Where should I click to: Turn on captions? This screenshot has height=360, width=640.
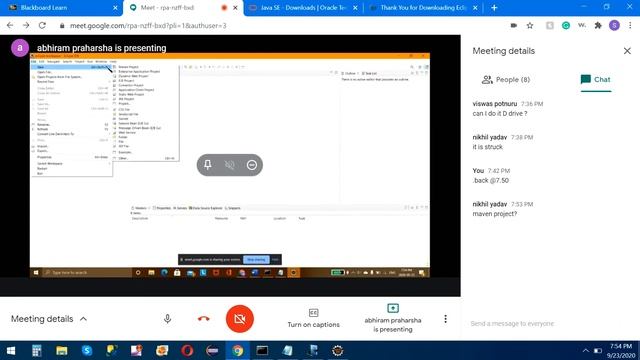(313, 318)
